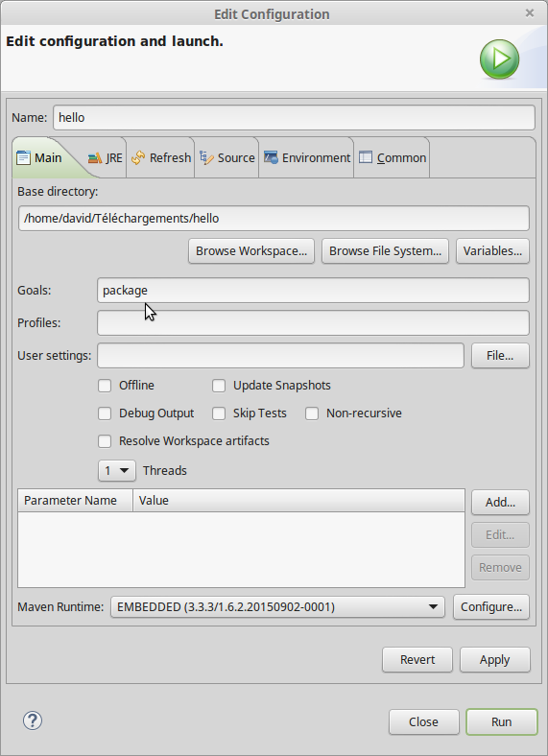Click the Apply button
548x756 pixels.
click(495, 659)
